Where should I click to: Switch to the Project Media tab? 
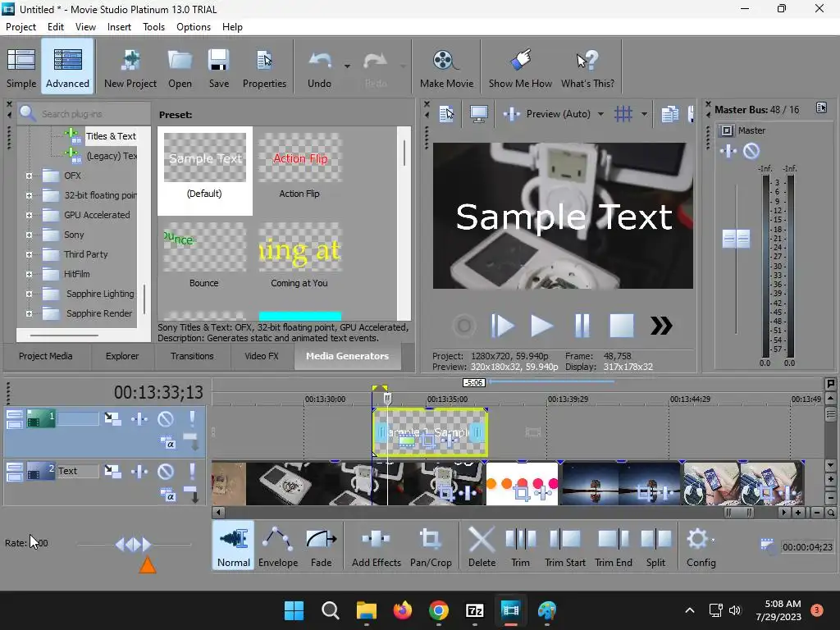pos(46,356)
